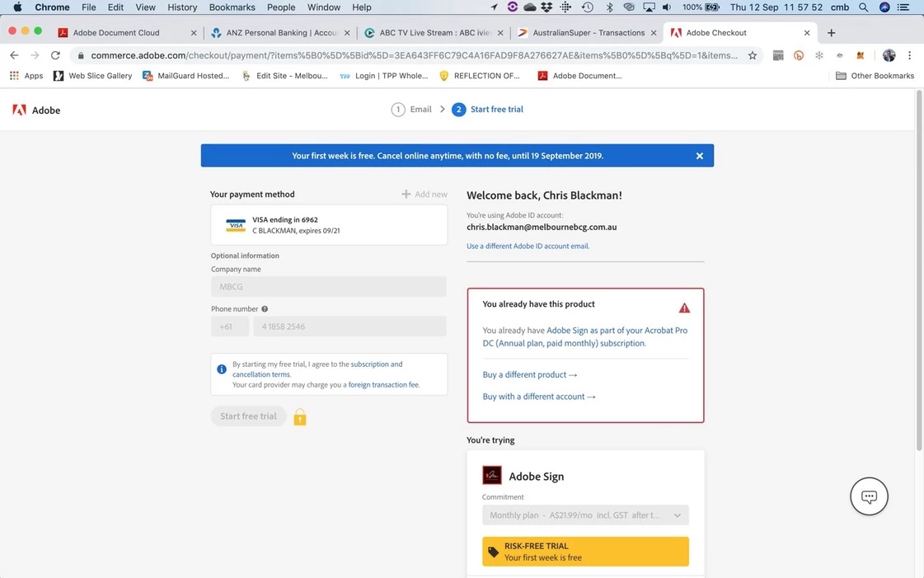Viewport: 924px width, 578px height.
Task: Switch to ANZ Personal Banking tab
Action: click(x=282, y=33)
